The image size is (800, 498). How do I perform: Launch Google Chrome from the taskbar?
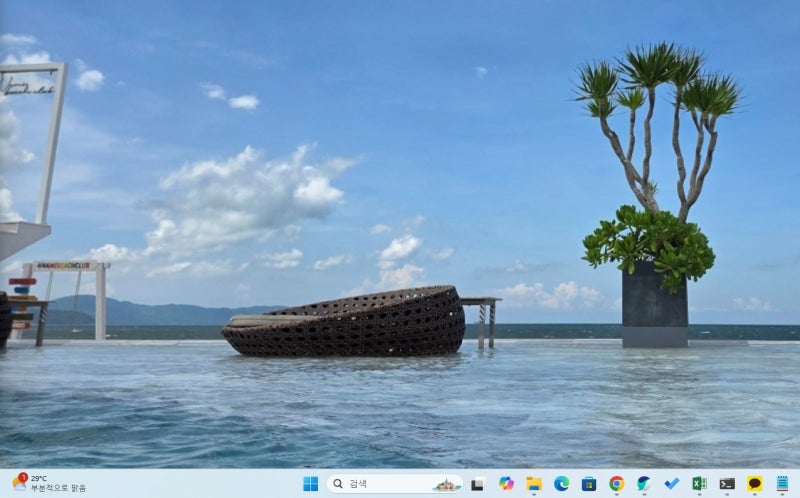(616, 484)
